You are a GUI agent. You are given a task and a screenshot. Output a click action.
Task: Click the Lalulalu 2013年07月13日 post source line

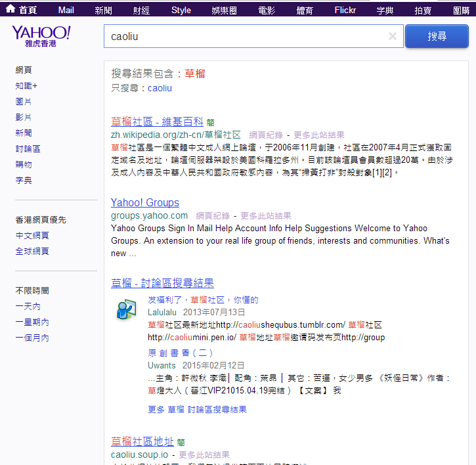point(196,312)
